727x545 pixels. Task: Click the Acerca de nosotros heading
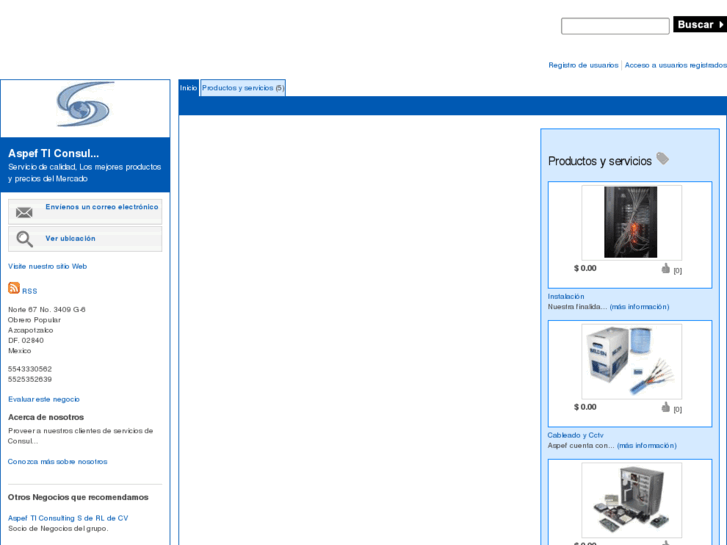(46, 417)
